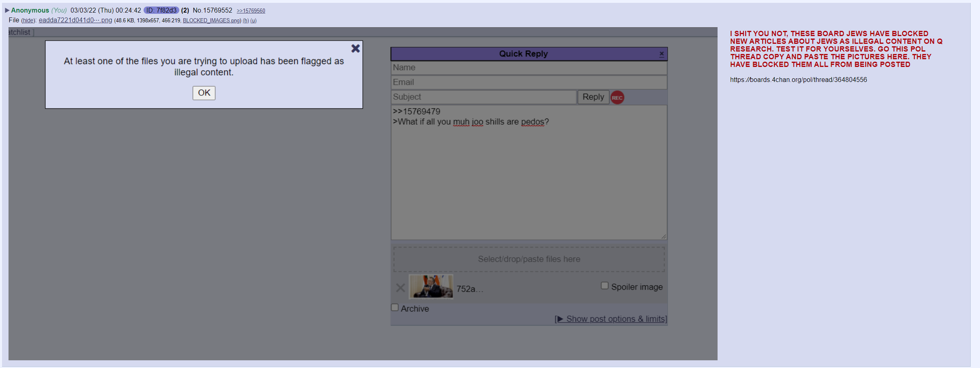Image resolution: width=980 pixels, height=368 pixels.
Task: Open the eadda7221d041d0 png file link
Action: click(75, 20)
